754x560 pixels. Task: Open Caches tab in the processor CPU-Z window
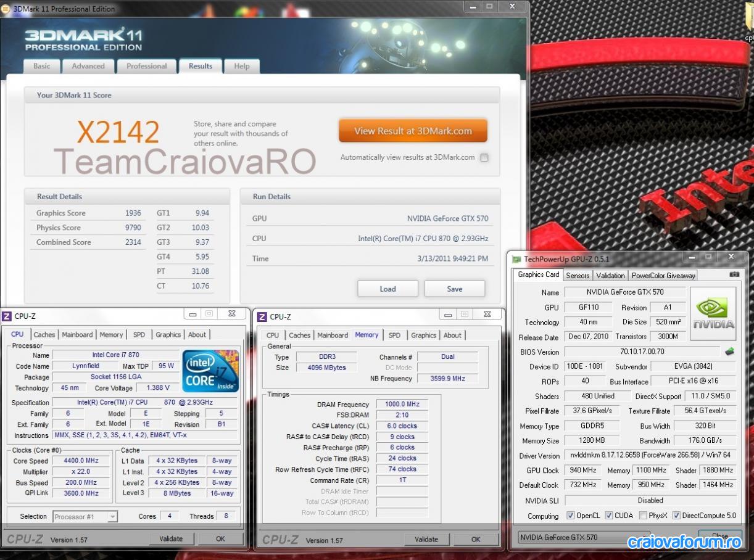(x=44, y=335)
